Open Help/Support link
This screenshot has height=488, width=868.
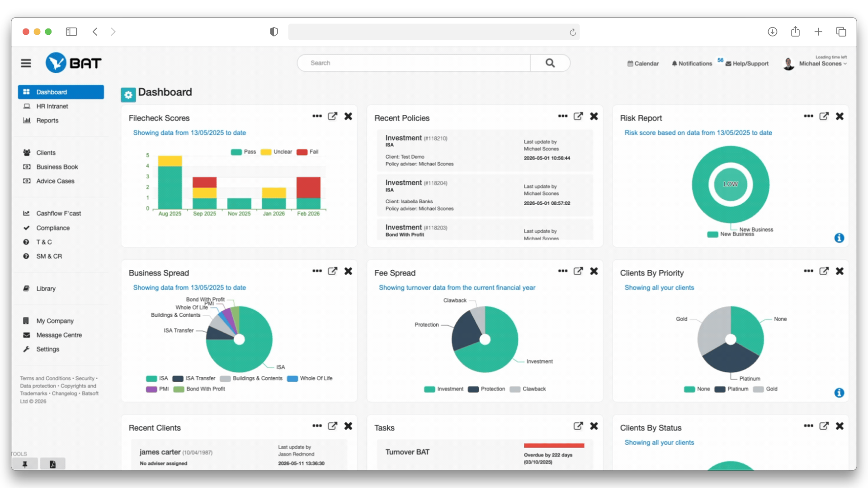click(x=747, y=64)
